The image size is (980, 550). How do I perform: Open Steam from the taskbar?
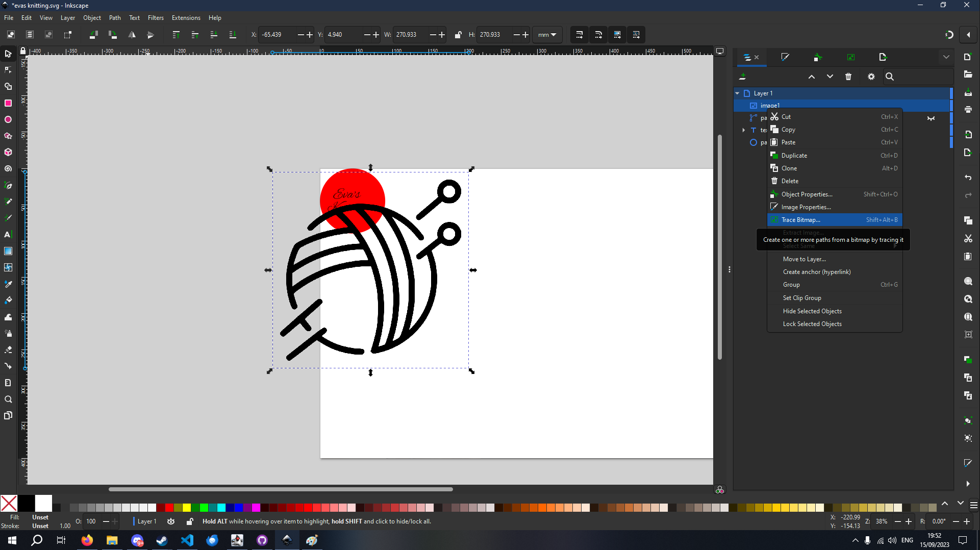[162, 540]
